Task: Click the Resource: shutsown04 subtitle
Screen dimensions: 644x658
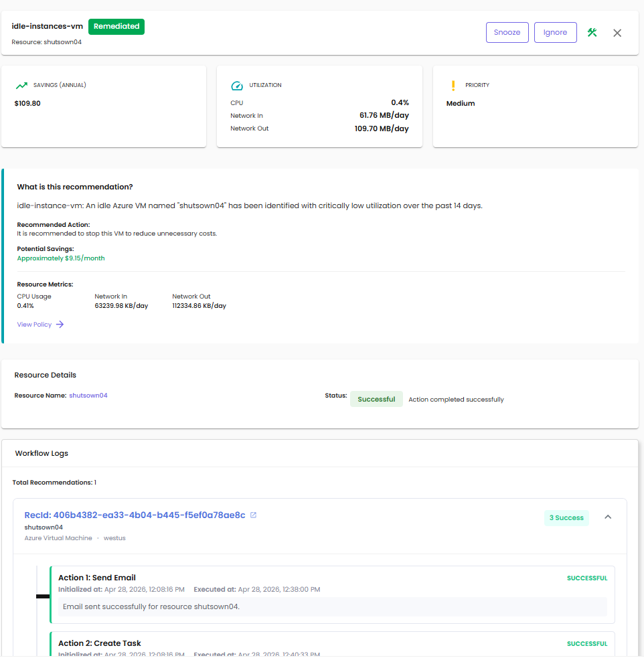Action: coord(47,42)
